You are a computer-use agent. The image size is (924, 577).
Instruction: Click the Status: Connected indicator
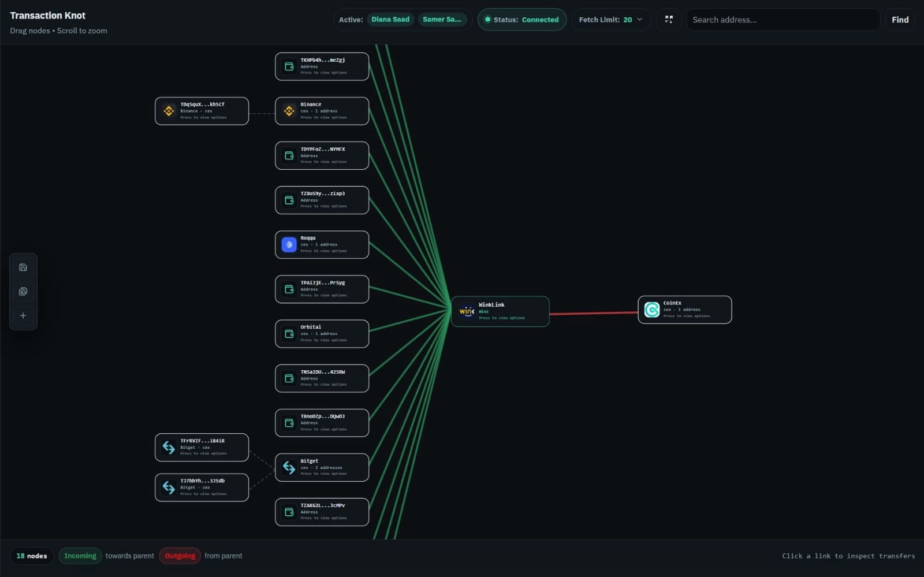(x=522, y=20)
